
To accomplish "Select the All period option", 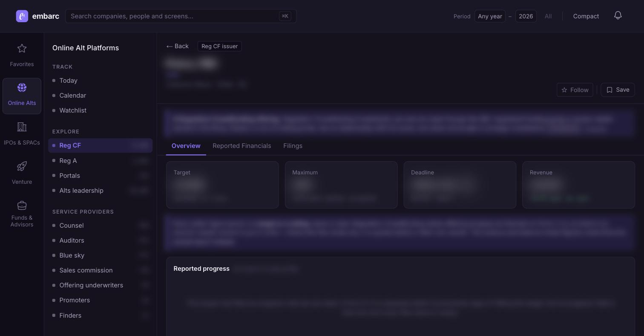I will click(x=548, y=16).
